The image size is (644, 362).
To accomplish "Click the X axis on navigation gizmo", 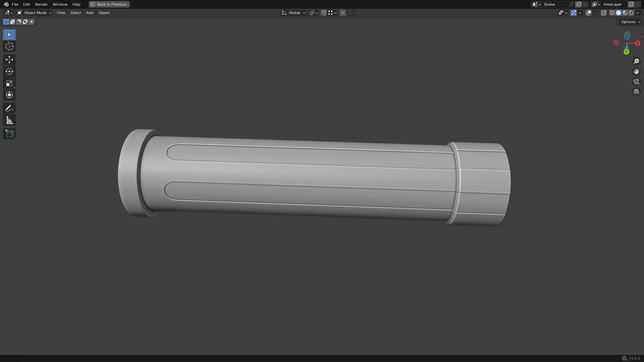I will (638, 43).
